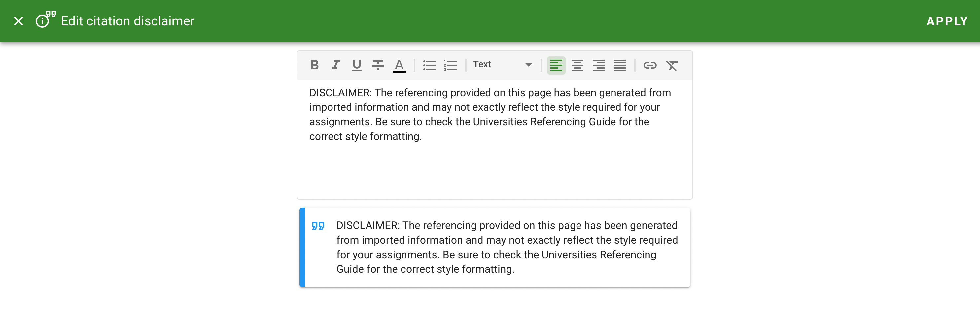The height and width of the screenshot is (319, 980).
Task: Click the APPLY button
Action: pos(947,21)
